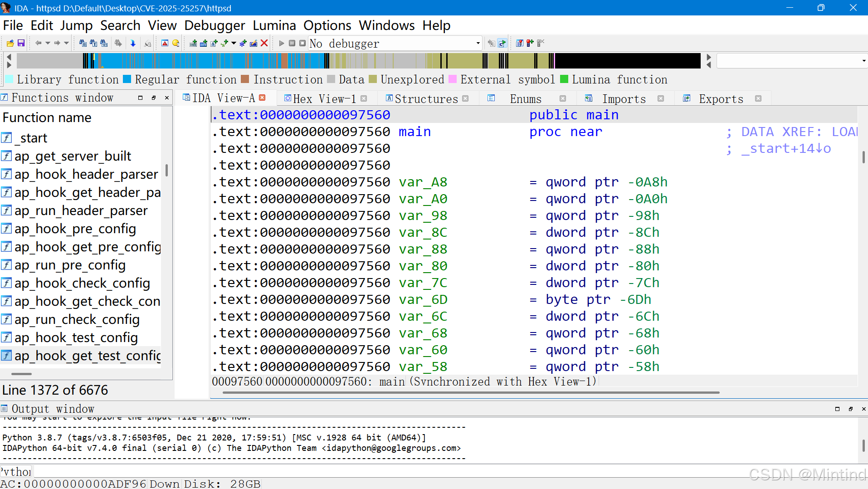Screen dimensions: 868x489
Task: Click the edit pencil icon in toolbar
Action: coord(254,43)
